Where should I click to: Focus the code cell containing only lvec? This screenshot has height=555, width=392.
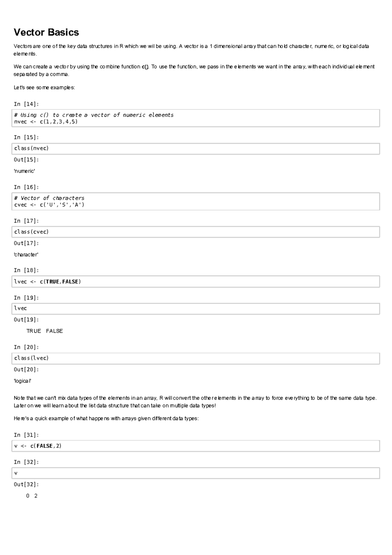195,309
